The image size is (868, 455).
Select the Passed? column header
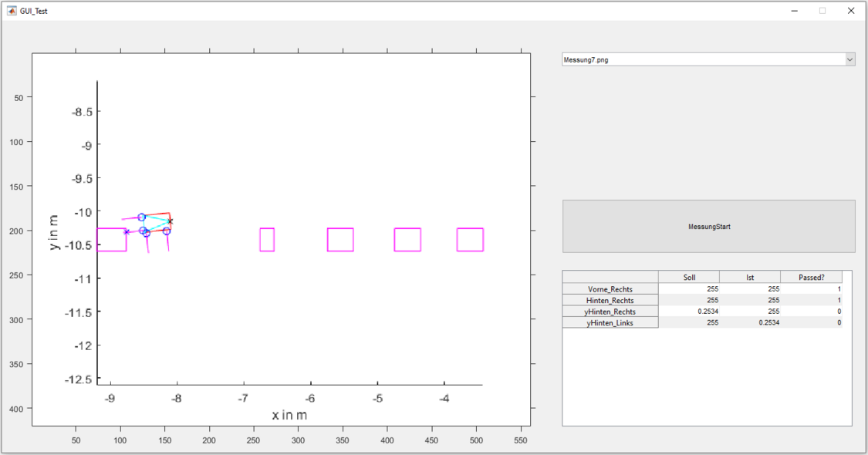(x=811, y=277)
